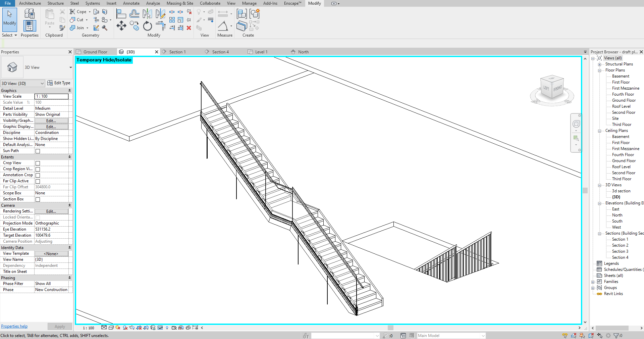Open the Properties help link
This screenshot has width=644, height=339.
[x=14, y=326]
